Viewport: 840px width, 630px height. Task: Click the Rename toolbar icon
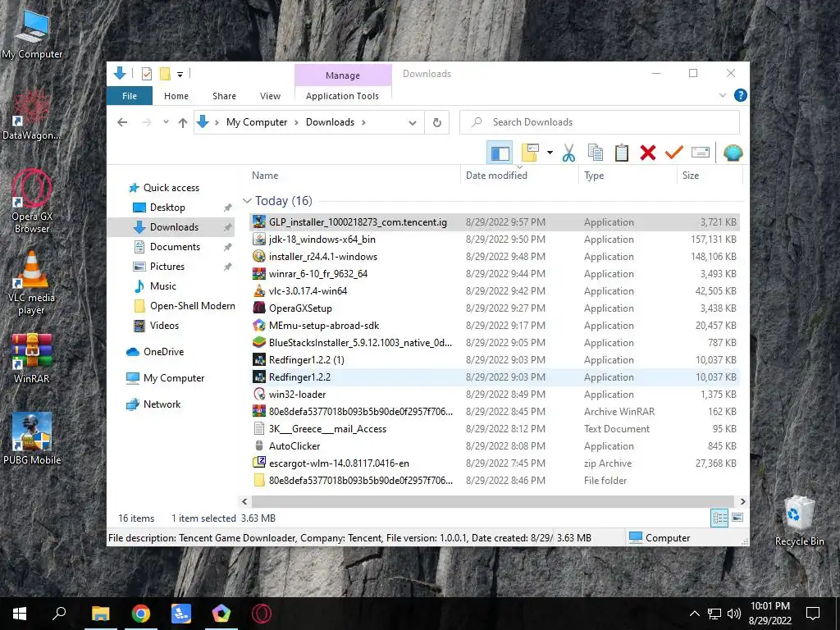701,153
